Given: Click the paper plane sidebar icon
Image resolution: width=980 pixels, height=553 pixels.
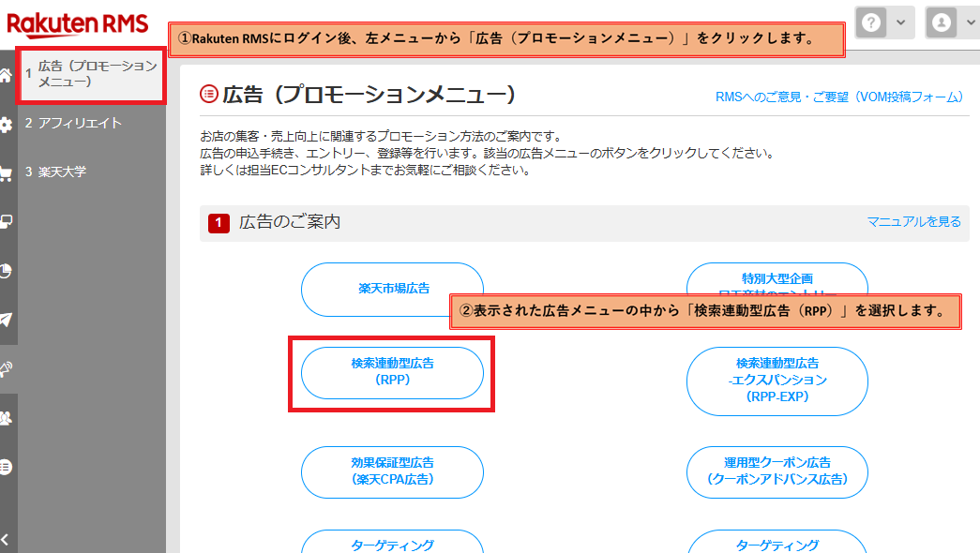Looking at the screenshot, I should (x=6, y=320).
